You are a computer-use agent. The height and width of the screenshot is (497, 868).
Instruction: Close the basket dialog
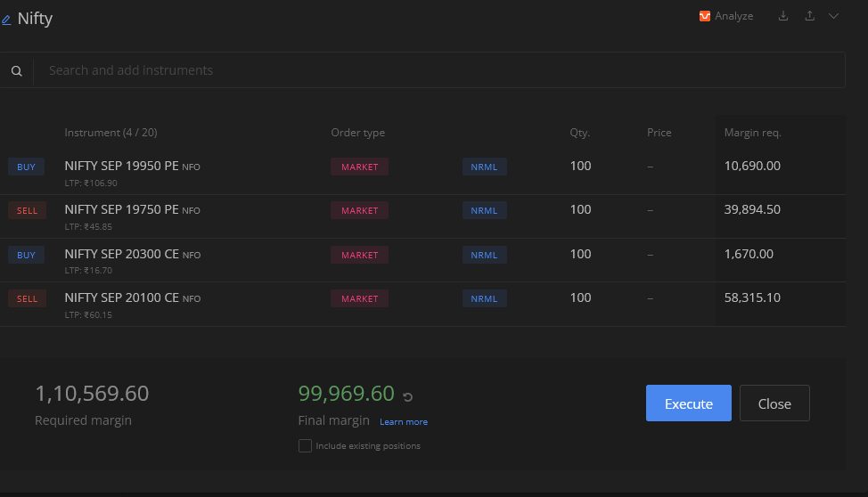point(774,403)
